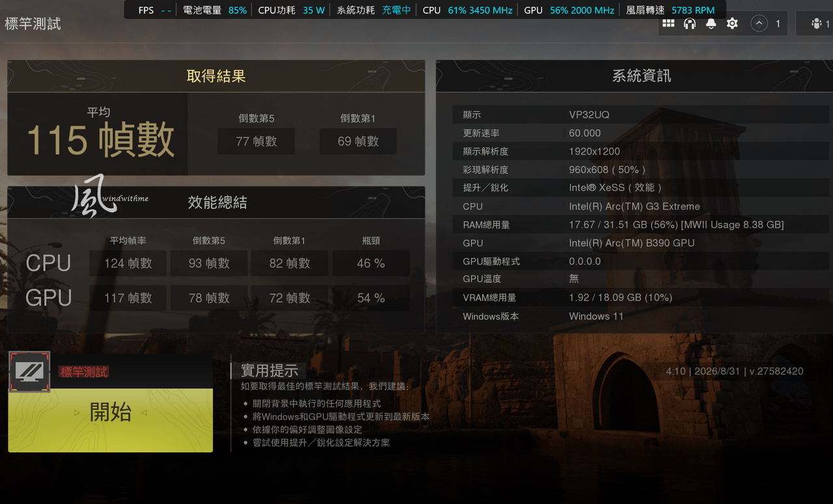The width and height of the screenshot is (833, 504).
Task: Open the party members icon
Action: 817,23
